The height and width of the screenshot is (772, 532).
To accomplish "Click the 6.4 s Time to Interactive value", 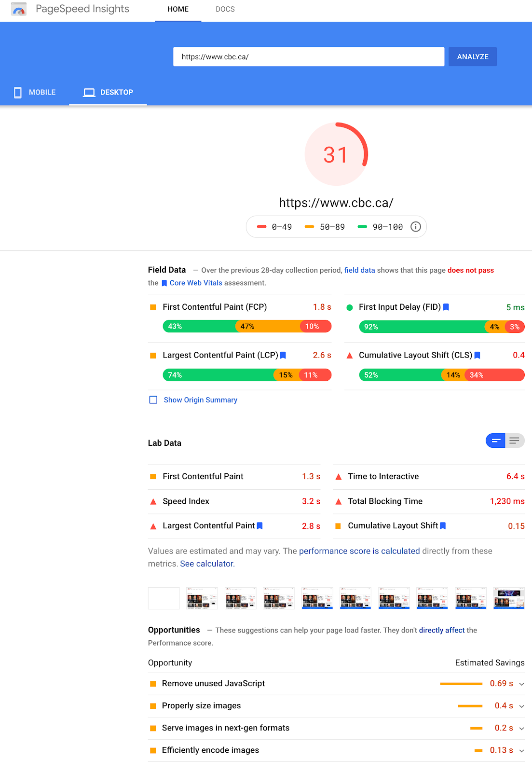I will (516, 477).
